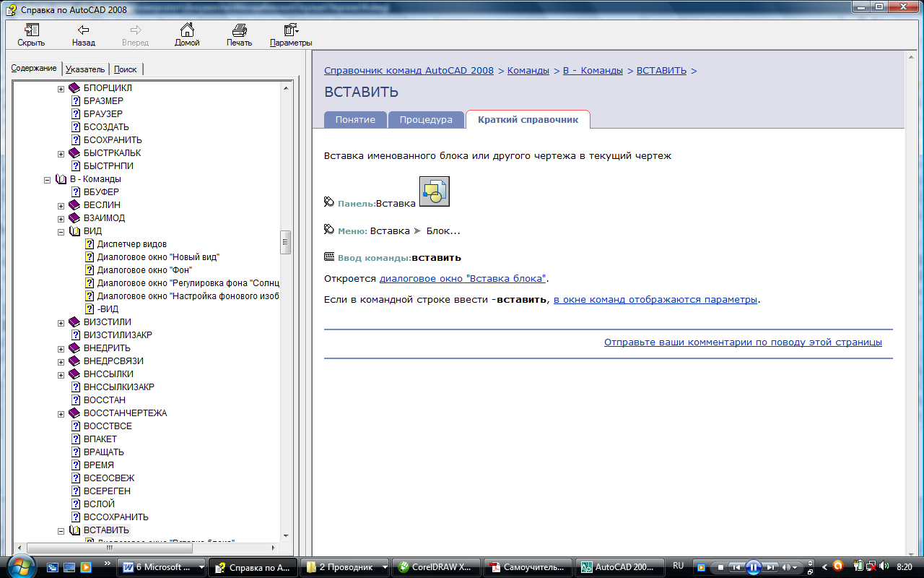924x578 pixels.
Task: Click the question-page icon next to ВБУФЕР
Action: [x=76, y=192]
